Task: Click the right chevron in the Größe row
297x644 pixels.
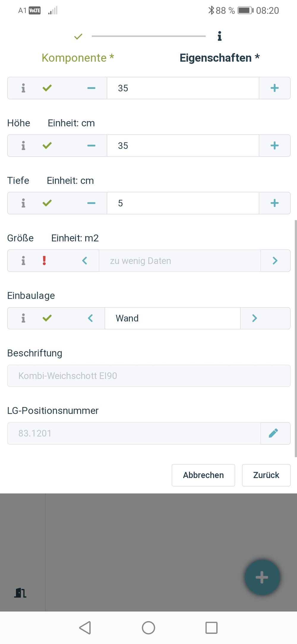Action: 275,261
